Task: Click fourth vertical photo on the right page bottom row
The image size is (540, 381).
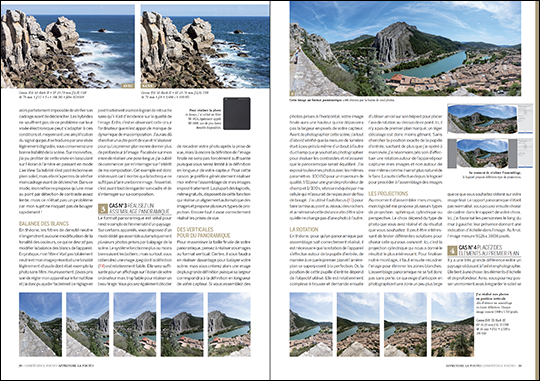Action: tap(453, 325)
